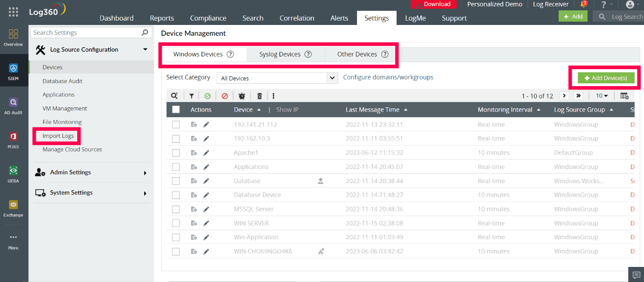Viewport: 644px width, 282px height.
Task: Click the alarm clock monitoring interval icon
Action: (242, 96)
